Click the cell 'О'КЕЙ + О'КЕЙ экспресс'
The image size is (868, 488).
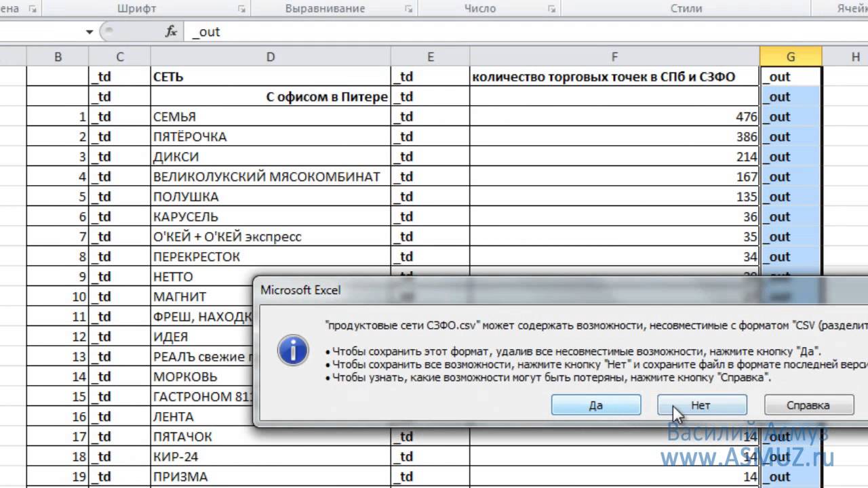(271, 237)
